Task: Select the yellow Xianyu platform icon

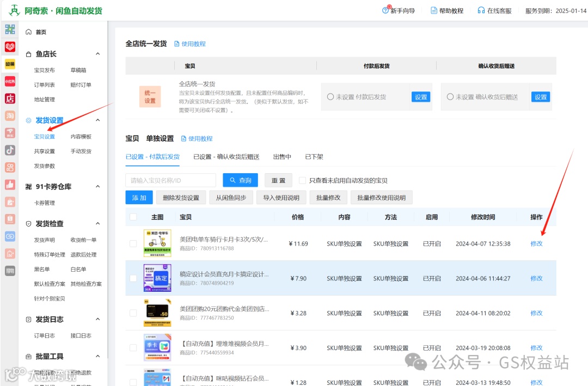Action: point(10,64)
